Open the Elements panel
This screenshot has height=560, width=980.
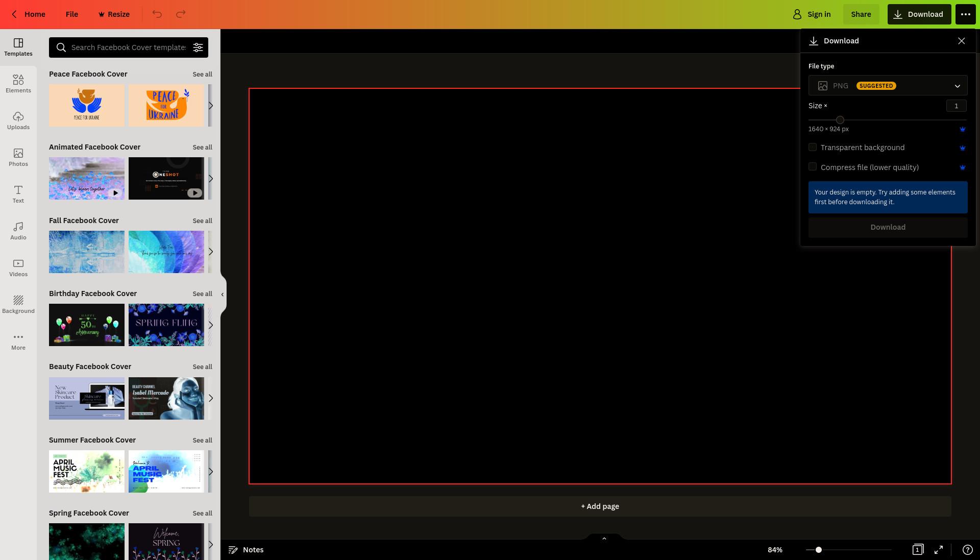pos(18,84)
